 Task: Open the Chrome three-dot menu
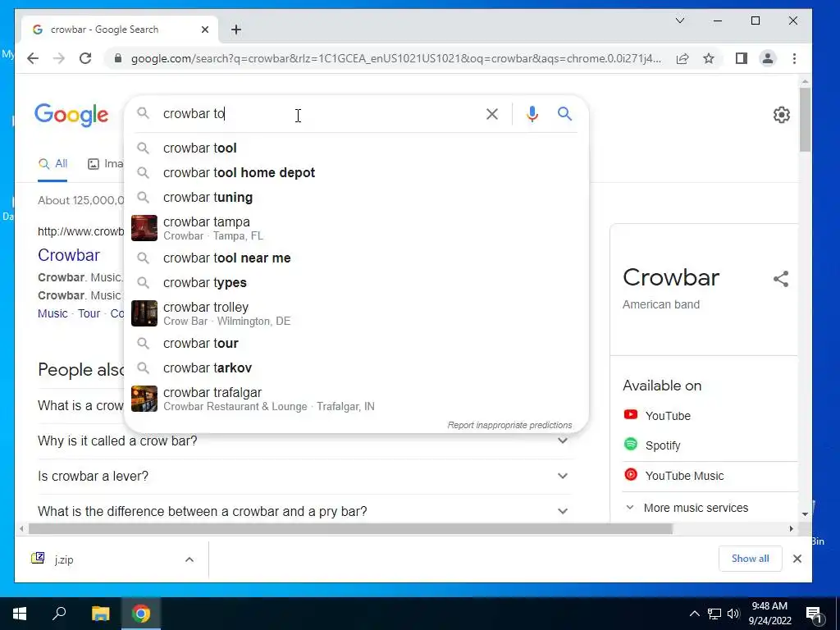point(794,58)
